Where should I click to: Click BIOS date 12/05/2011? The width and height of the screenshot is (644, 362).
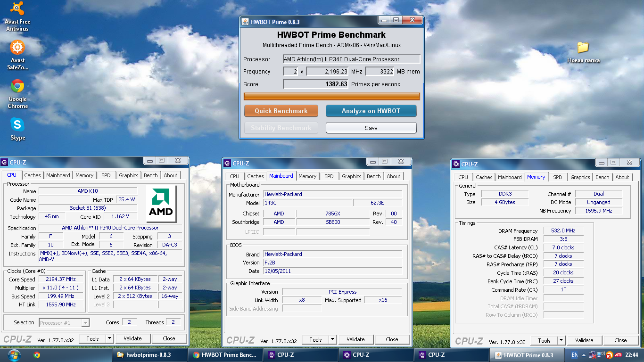332,271
